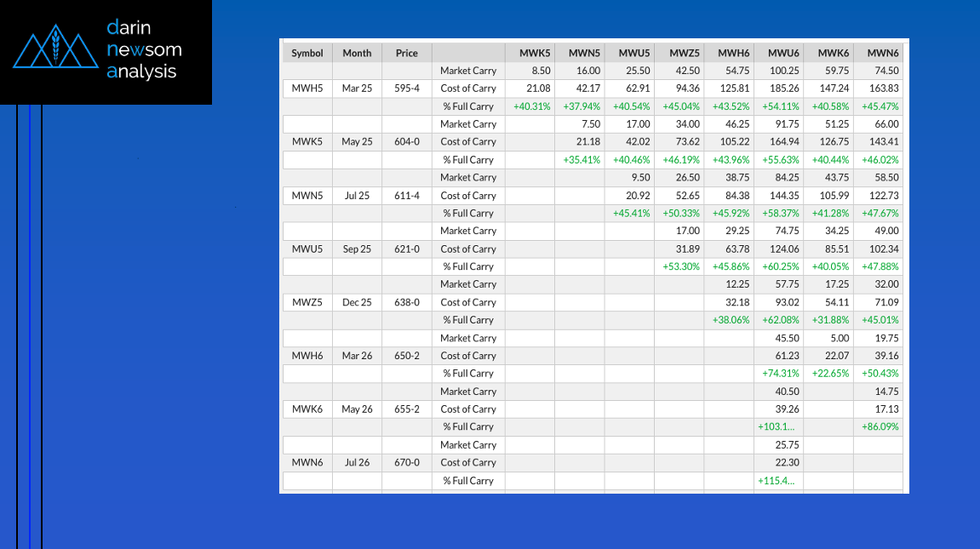Sort by the Price column header
The width and height of the screenshot is (980, 549).
coord(407,53)
